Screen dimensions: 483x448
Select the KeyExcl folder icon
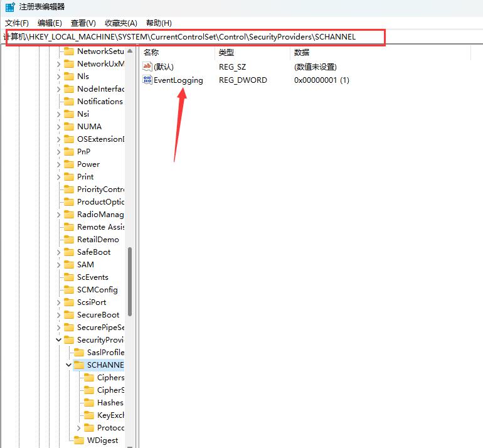(x=89, y=415)
